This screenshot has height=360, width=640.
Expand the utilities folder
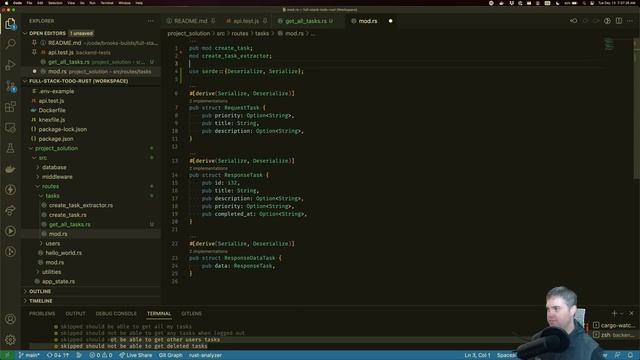[x=38, y=272]
